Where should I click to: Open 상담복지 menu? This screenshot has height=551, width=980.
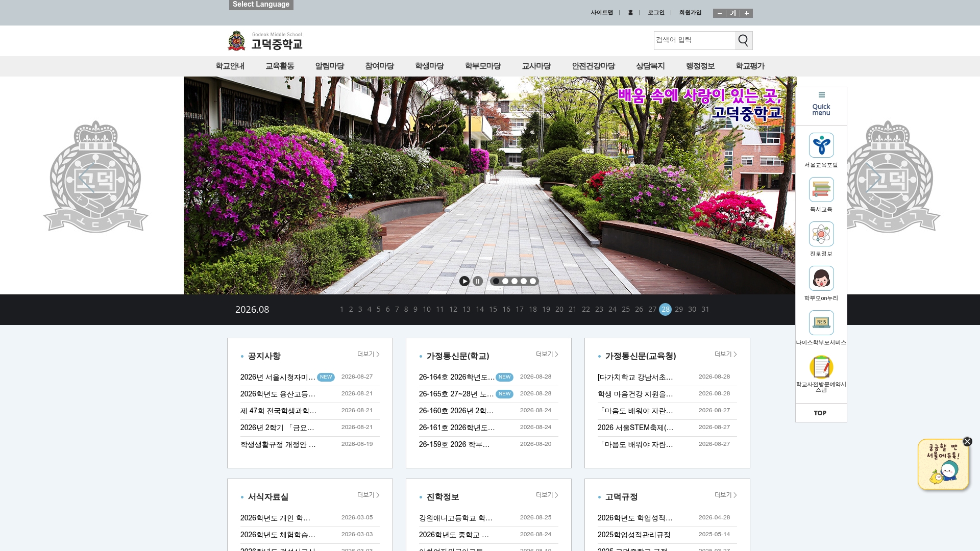(x=650, y=66)
